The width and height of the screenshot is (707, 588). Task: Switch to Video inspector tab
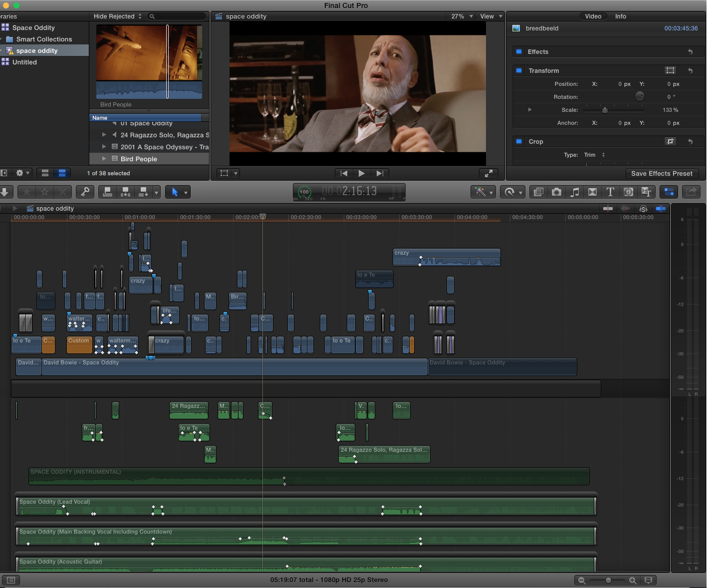point(593,16)
